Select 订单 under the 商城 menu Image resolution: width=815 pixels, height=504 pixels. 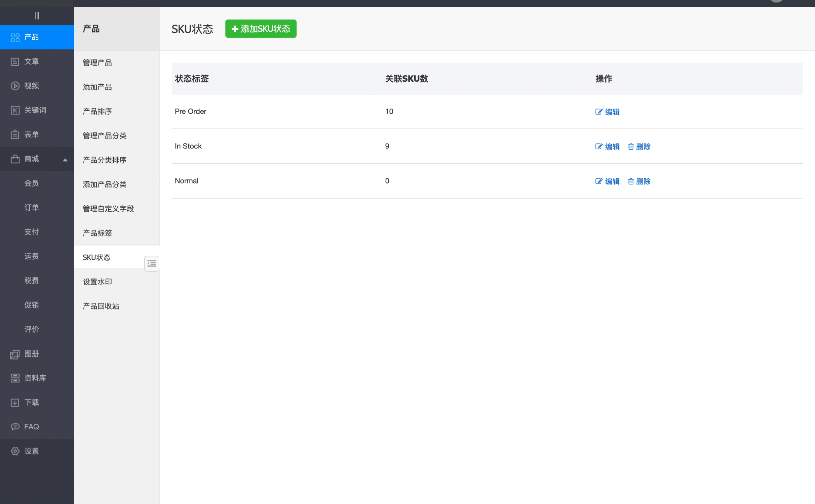31,208
